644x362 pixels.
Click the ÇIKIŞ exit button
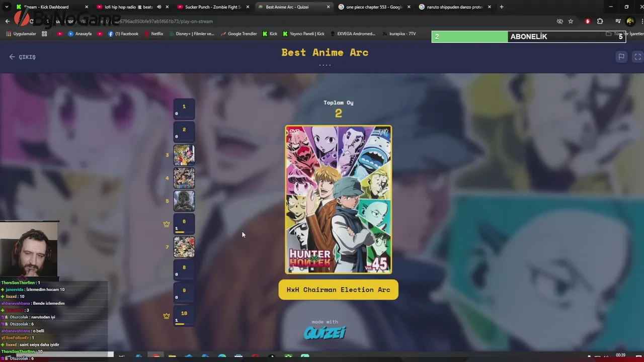22,57
